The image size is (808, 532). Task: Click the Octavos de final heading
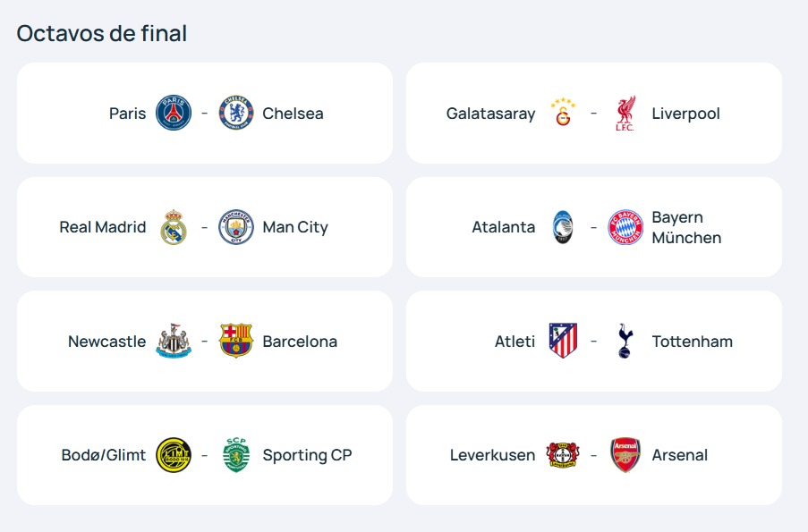tap(102, 33)
